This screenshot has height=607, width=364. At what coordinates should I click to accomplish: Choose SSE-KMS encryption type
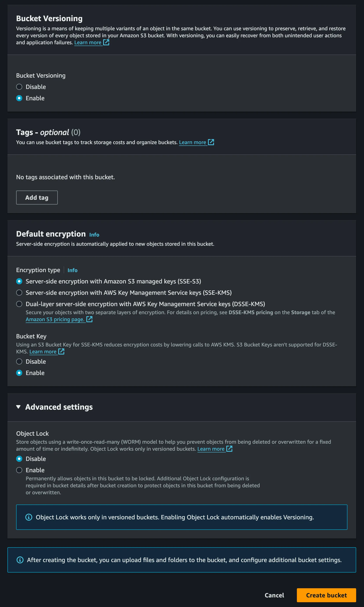tap(19, 292)
